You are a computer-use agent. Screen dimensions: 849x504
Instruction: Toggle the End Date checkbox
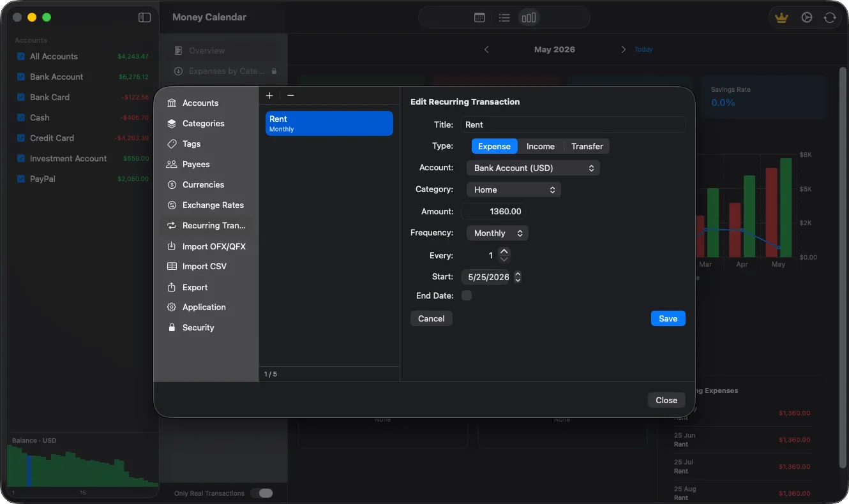[467, 295]
